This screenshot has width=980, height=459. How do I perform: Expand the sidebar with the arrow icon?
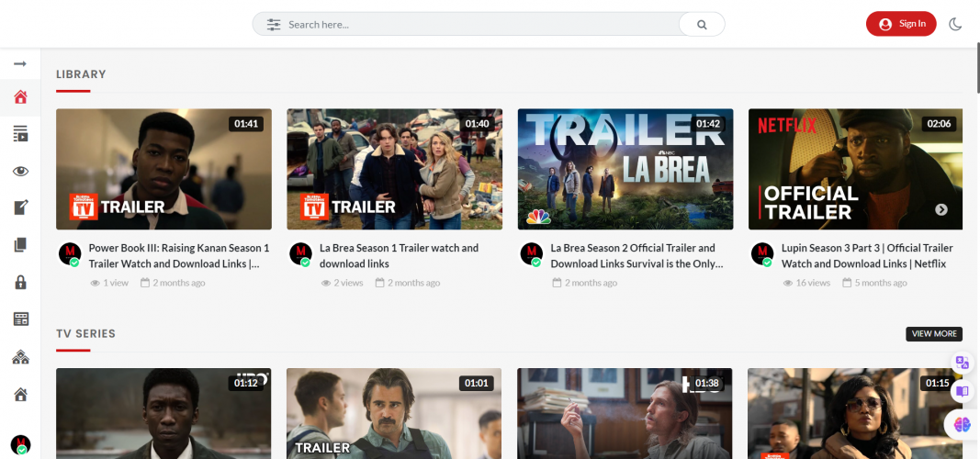point(20,63)
